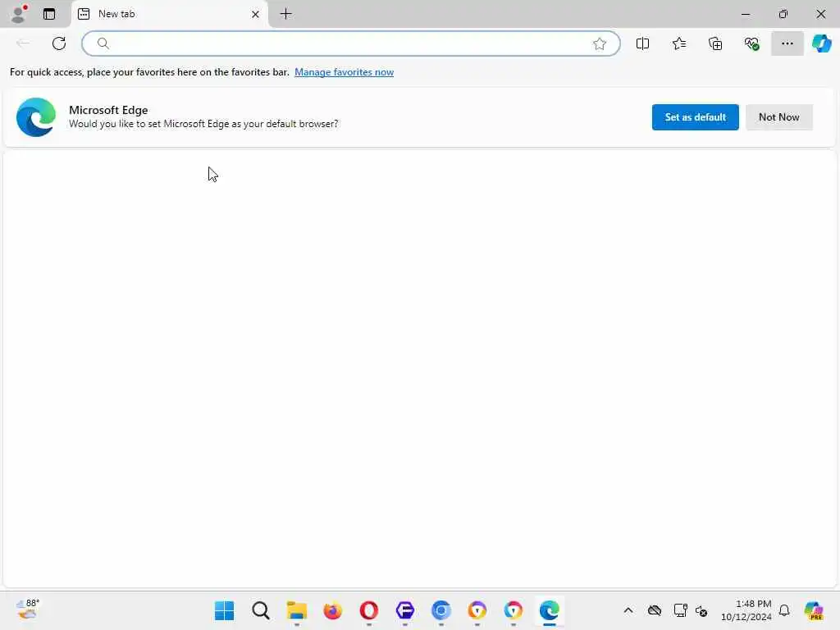
Task: Click the OneDrive cloud tray icon
Action: coord(654,610)
